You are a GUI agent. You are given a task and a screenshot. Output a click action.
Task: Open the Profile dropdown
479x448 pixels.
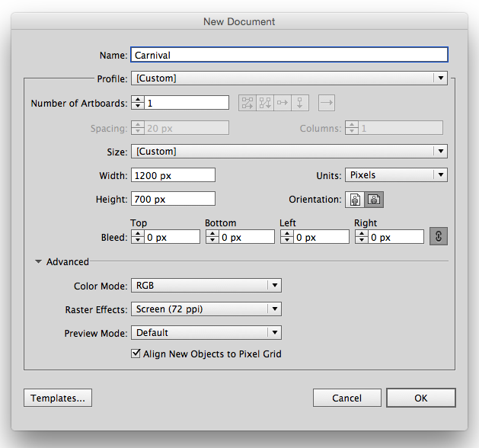[x=289, y=78]
